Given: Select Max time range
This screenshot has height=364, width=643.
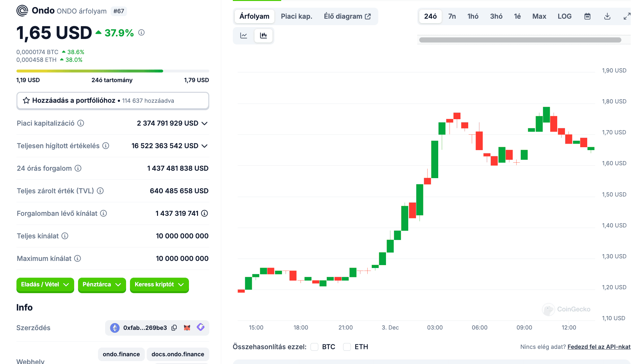Looking at the screenshot, I should tap(539, 16).
